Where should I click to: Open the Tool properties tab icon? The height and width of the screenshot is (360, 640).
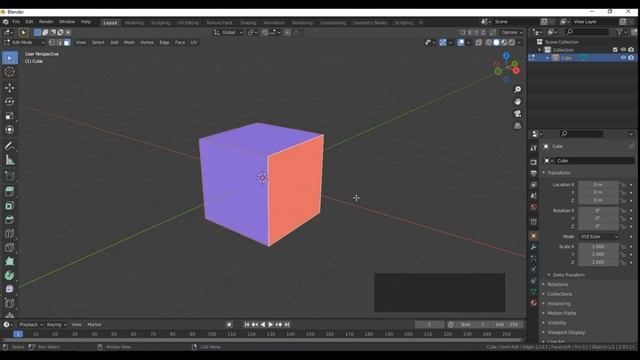(533, 148)
